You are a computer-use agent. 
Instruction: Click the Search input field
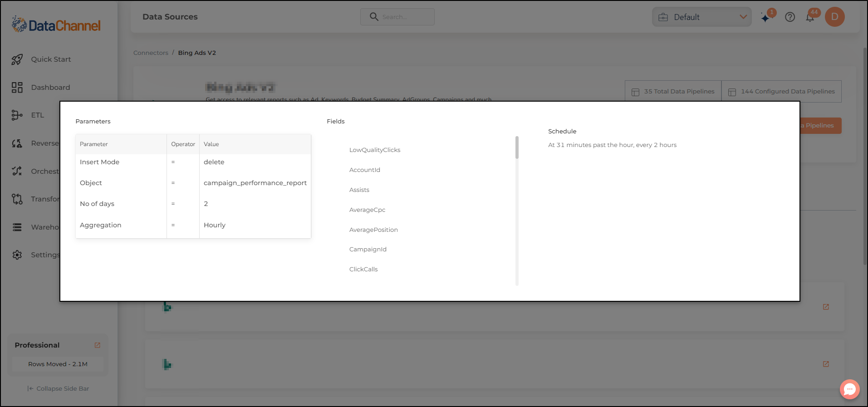pyautogui.click(x=397, y=17)
